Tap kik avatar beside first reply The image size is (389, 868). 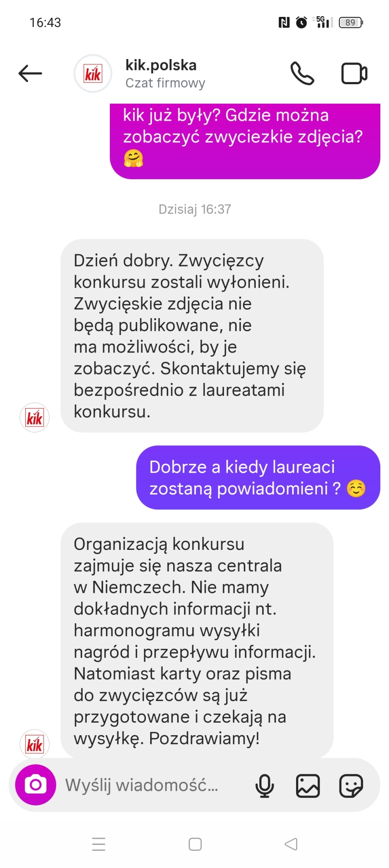click(x=35, y=418)
